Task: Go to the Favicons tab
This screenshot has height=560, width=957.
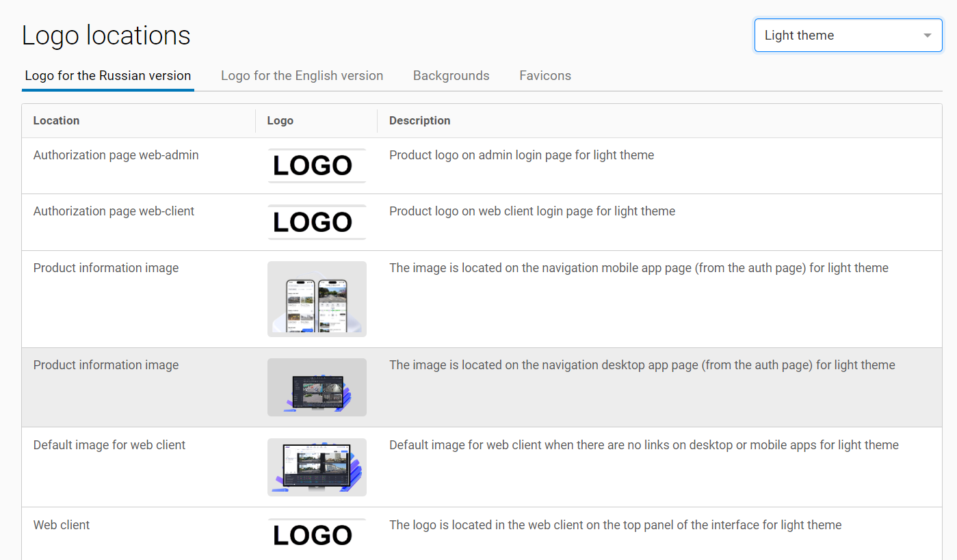Action: [x=545, y=76]
